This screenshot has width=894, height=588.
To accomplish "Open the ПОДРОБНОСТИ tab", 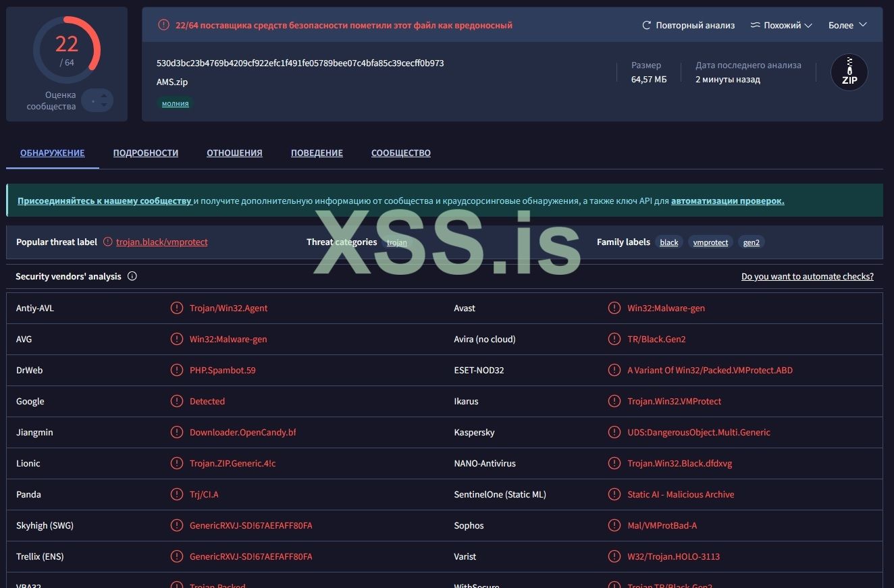I will pyautogui.click(x=146, y=153).
